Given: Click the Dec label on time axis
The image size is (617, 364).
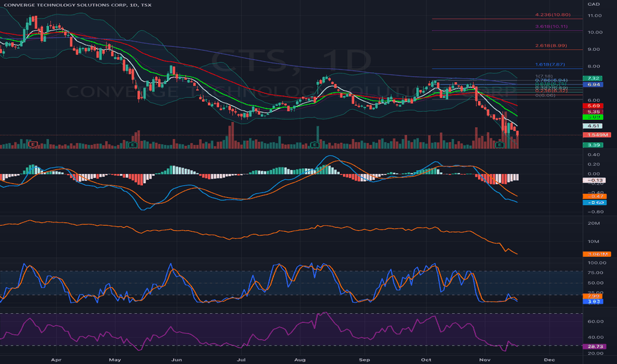Looking at the screenshot, I should (549, 359).
